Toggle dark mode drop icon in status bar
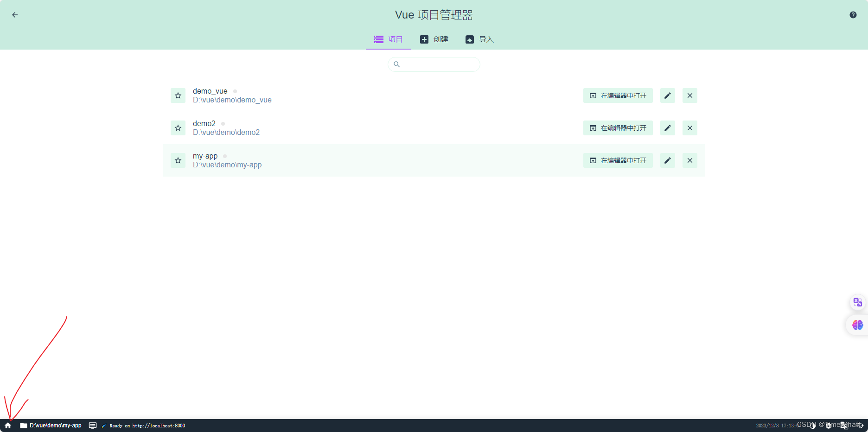Screen dimensions: 868x432 812,426
